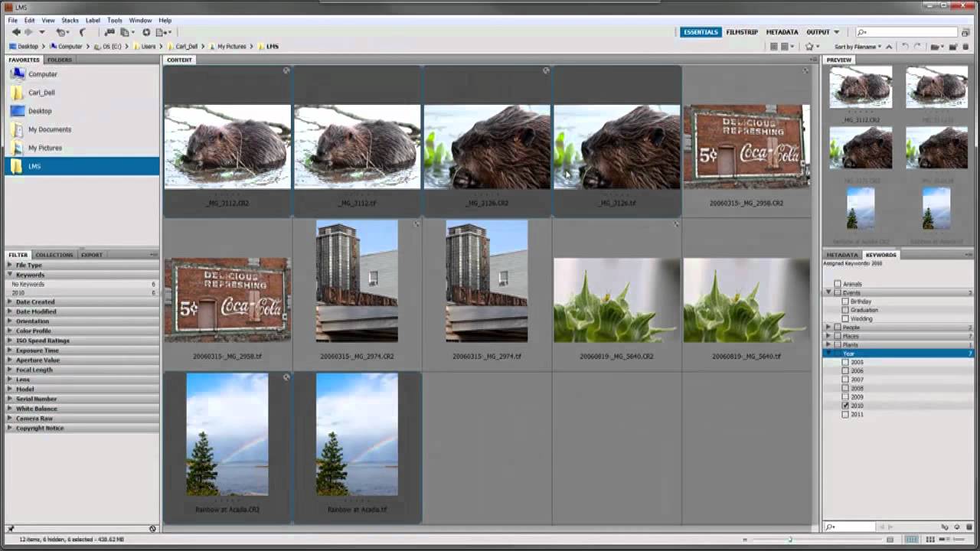Click the star filter by rating icon
Screen dimensions: 980x551
[x=812, y=47]
